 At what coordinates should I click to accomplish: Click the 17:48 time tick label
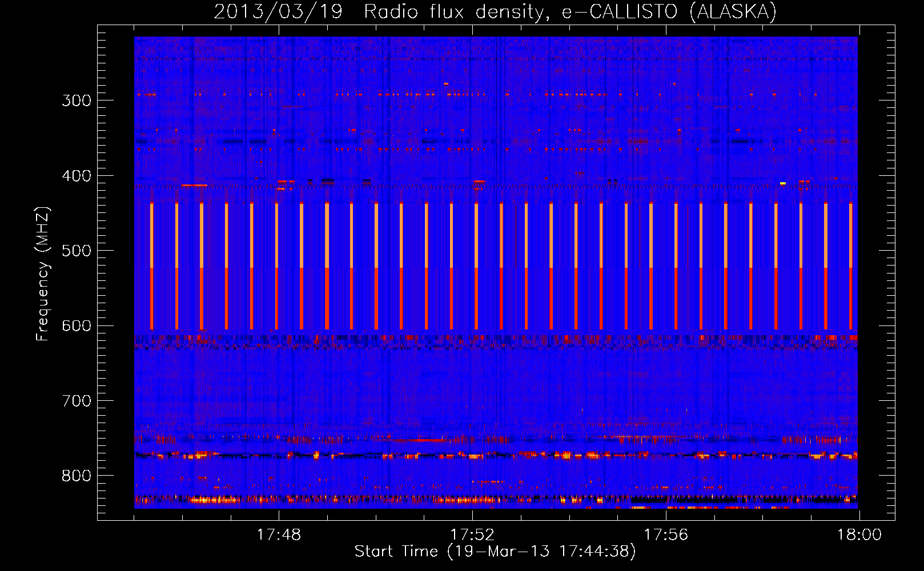coord(279,535)
